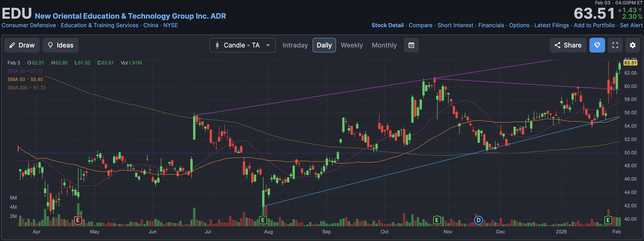
Task: Toggle fullscreen chart mode
Action: click(615, 45)
